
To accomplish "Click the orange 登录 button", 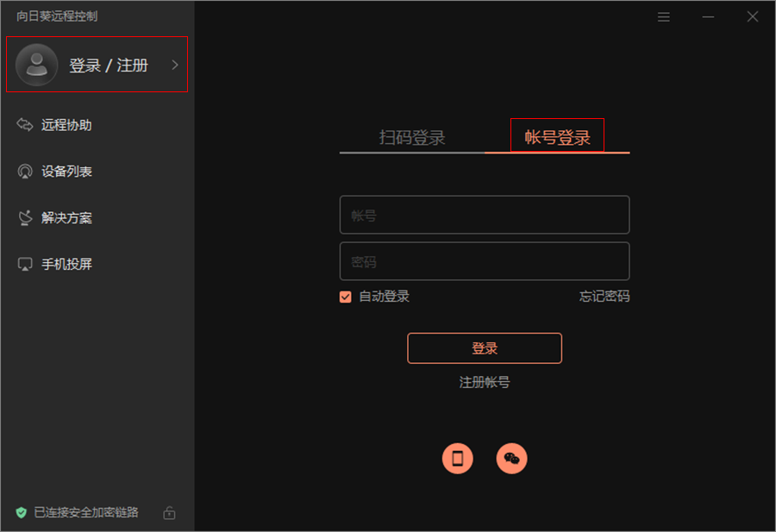I will [485, 348].
